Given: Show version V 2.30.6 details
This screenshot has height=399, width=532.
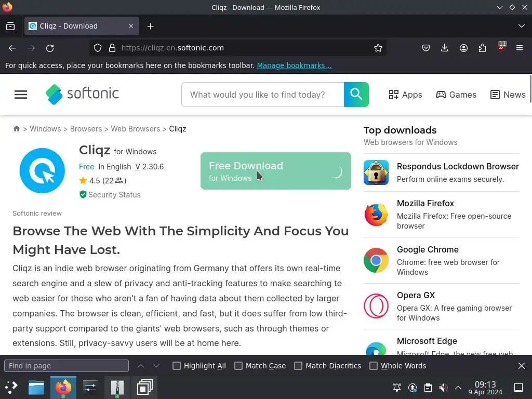Looking at the screenshot, I should (x=149, y=167).
